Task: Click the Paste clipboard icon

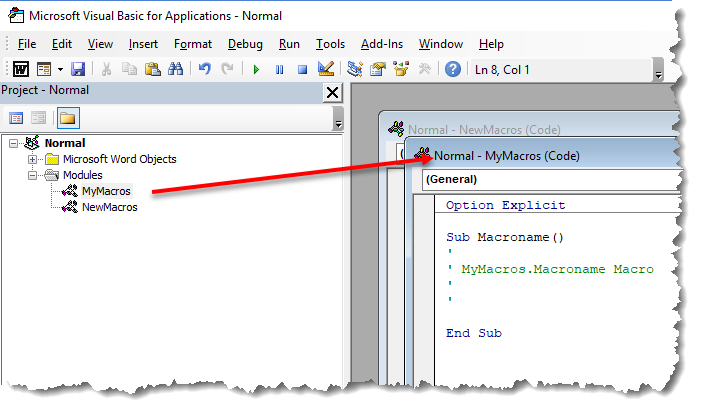Action: pyautogui.click(x=153, y=69)
